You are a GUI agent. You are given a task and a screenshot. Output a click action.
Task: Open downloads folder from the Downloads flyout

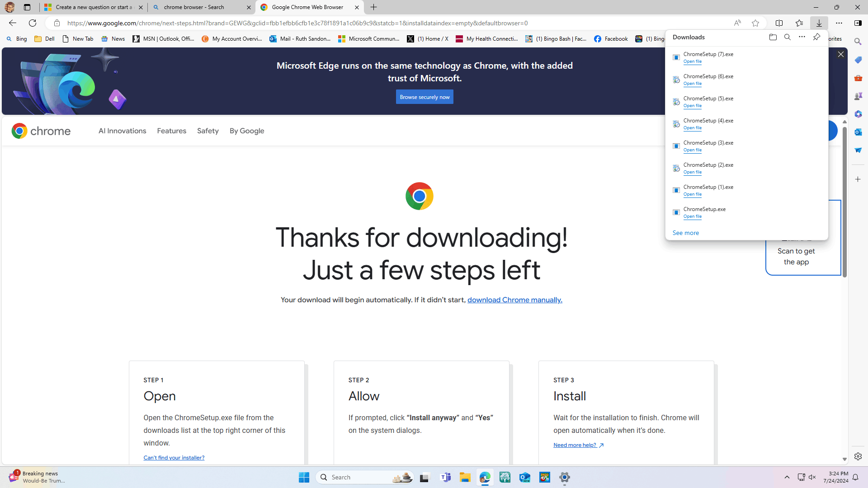tap(773, 37)
